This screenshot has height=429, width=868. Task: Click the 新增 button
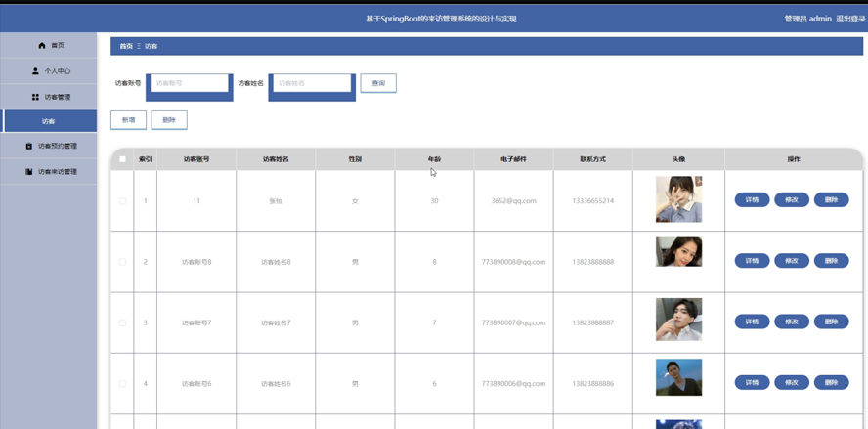click(128, 120)
